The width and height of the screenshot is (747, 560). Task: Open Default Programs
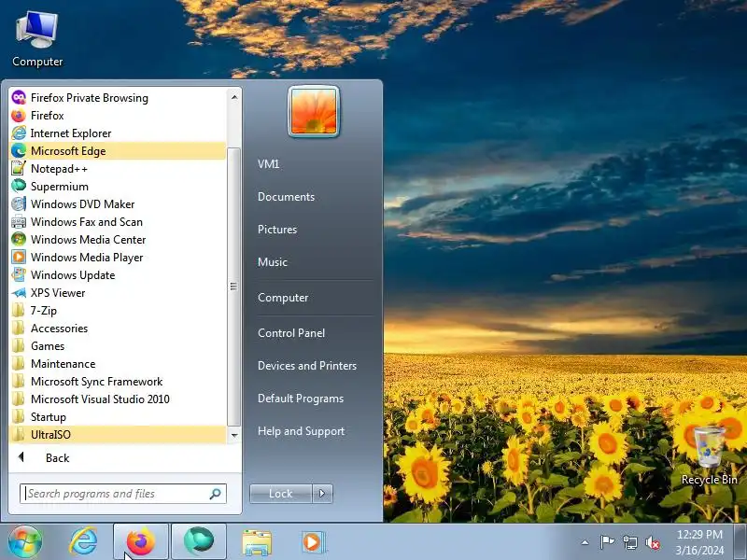click(301, 399)
